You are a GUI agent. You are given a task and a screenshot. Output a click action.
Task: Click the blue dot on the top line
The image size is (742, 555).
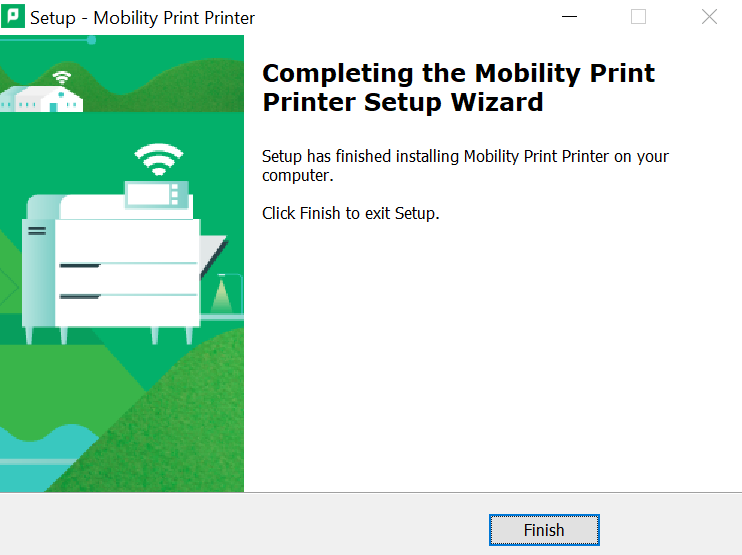92,40
